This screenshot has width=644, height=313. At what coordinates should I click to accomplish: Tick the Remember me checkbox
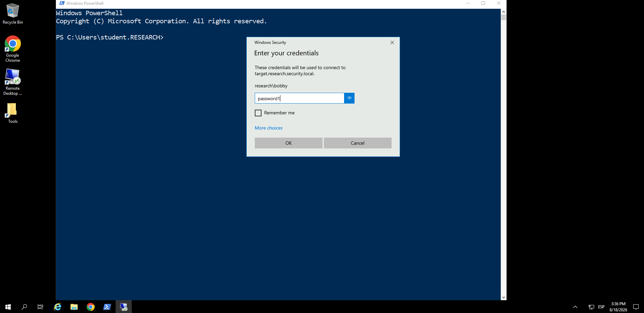point(258,113)
